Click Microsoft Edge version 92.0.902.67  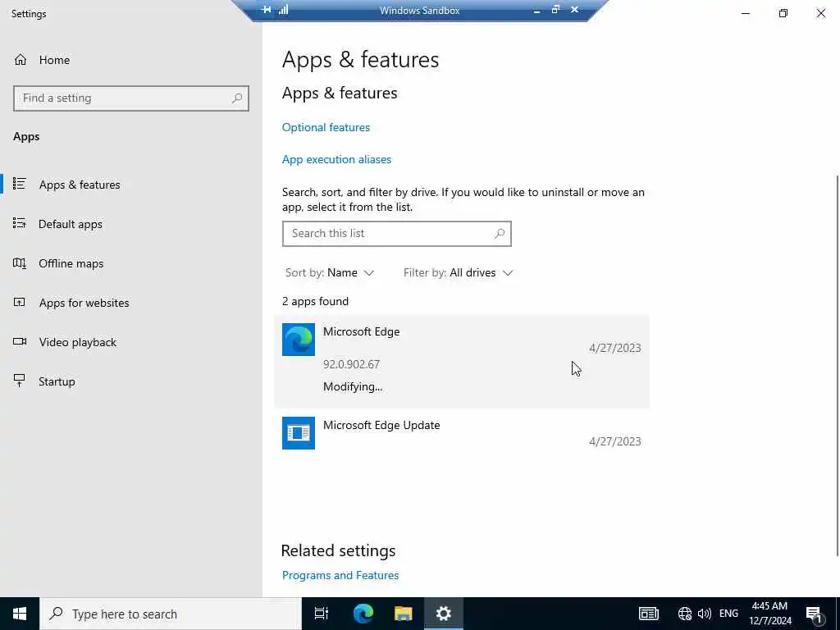pos(351,364)
